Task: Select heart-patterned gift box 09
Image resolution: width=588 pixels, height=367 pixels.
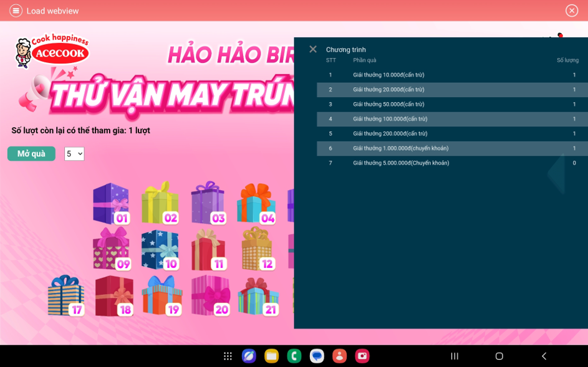Action: 112,249
